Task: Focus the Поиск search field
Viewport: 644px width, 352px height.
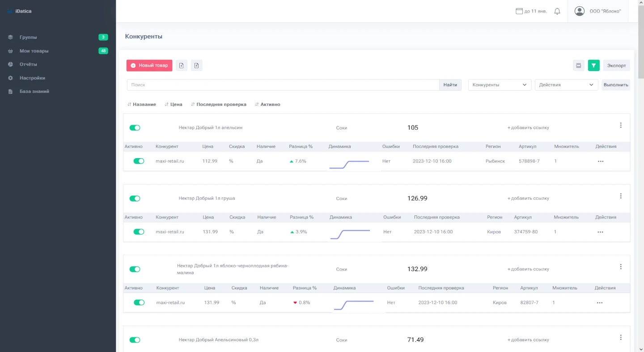Action: coord(283,85)
